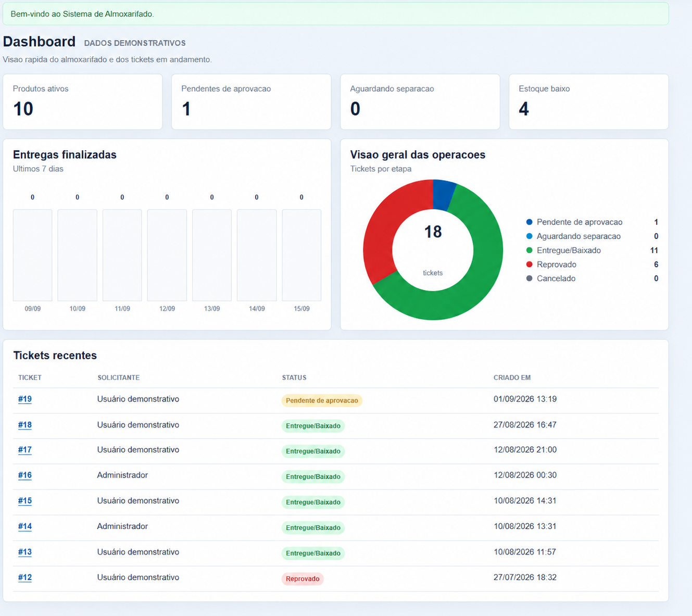The image size is (692, 616).
Task: Click the Entregue/Baixado badge in ticket #18 row
Action: pyautogui.click(x=313, y=426)
